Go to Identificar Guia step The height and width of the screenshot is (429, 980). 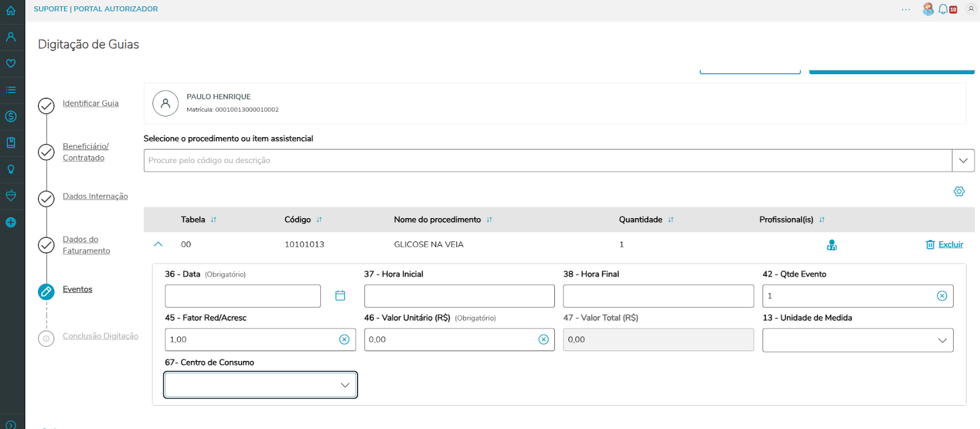coord(91,104)
